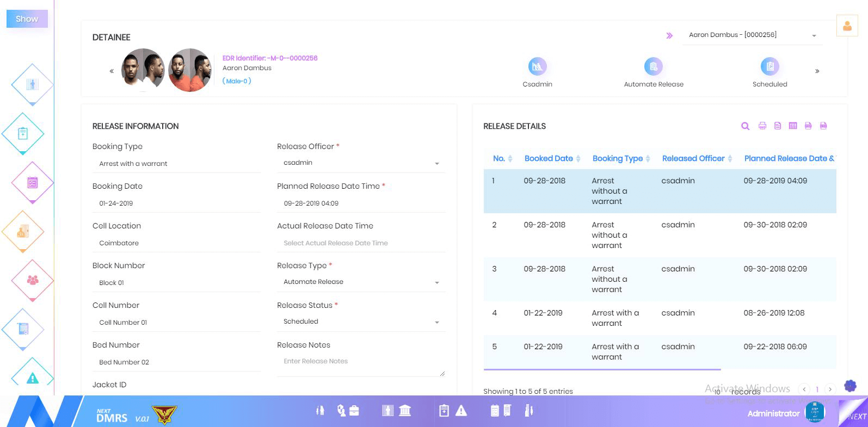Click the Block Number field showing Block 01
The image size is (868, 427).
point(176,283)
